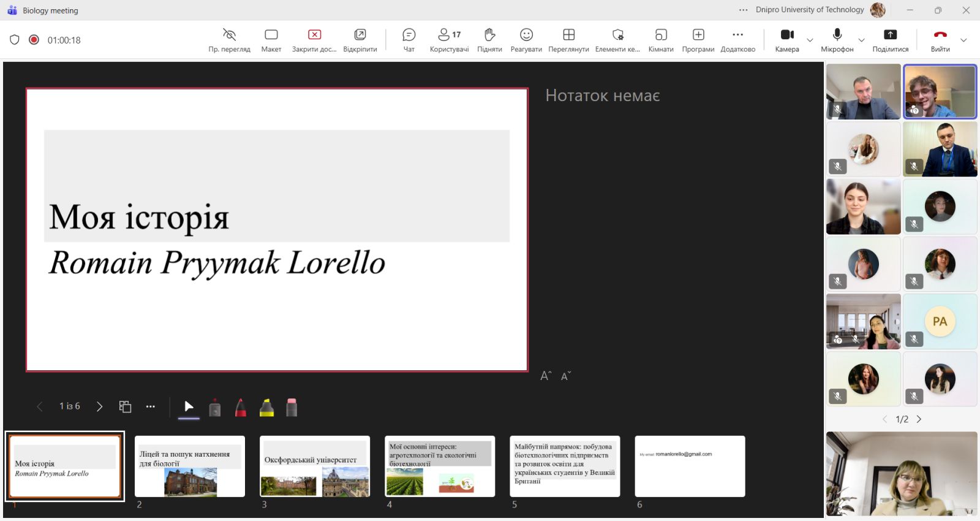Open slide 3 thumbnail Оксфордський університет
Screen dimensions: 980x521
315,466
